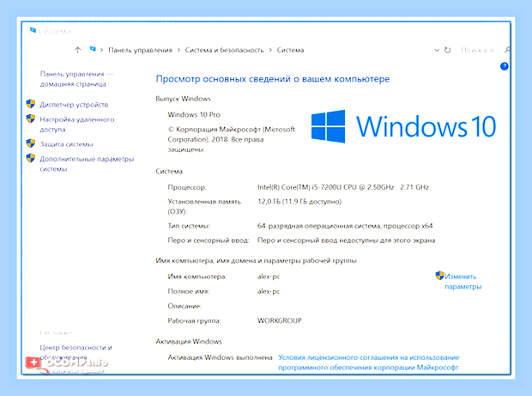Screen dimensions: 532x396
Task: Open the help question mark icon
Action: click(x=505, y=66)
